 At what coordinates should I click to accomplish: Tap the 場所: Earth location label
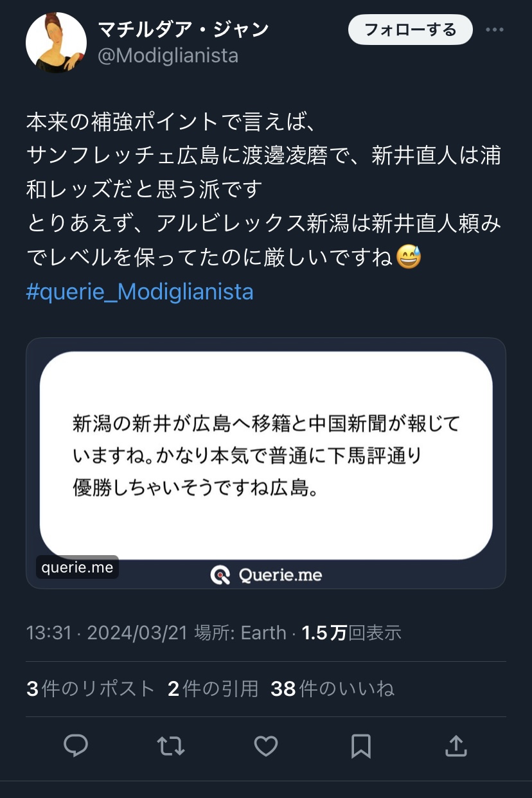240,633
